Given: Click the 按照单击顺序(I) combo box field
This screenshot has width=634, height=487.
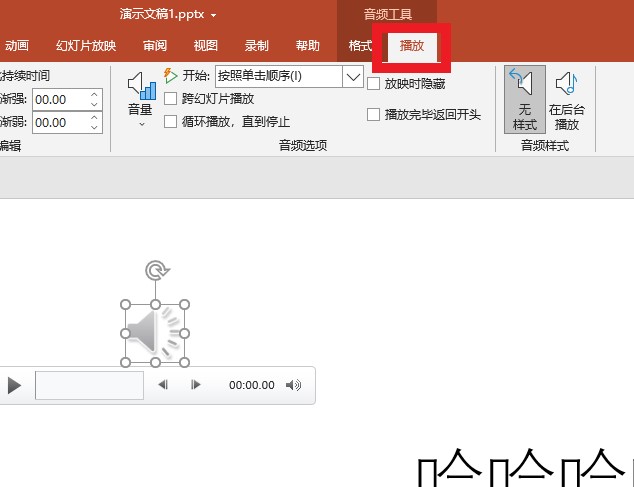Looking at the screenshot, I should (x=279, y=76).
